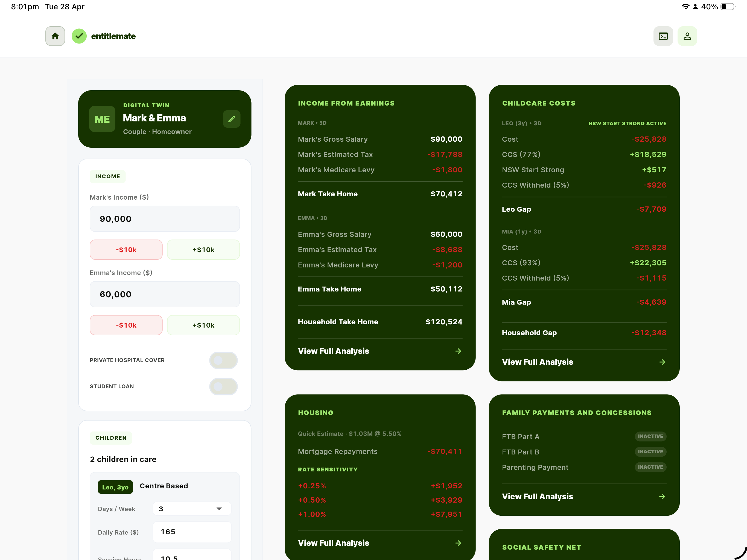This screenshot has width=747, height=560.
Task: Click the Children section tag
Action: 111,438
